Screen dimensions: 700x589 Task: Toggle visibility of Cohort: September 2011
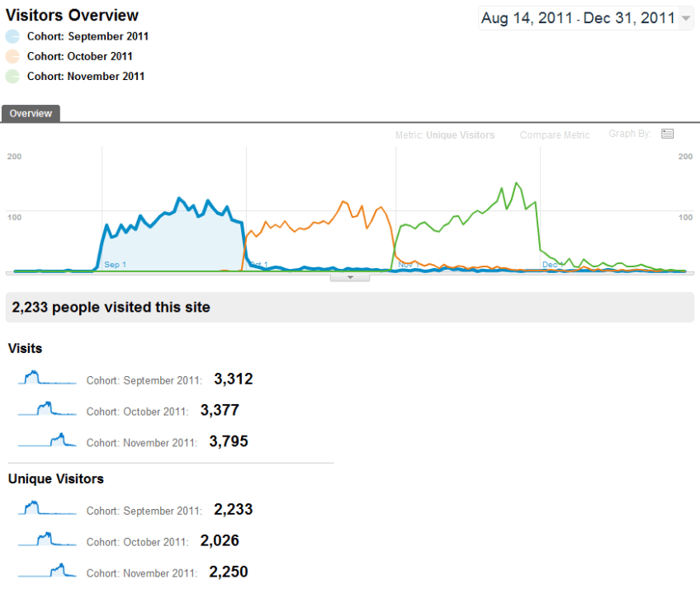tap(88, 36)
